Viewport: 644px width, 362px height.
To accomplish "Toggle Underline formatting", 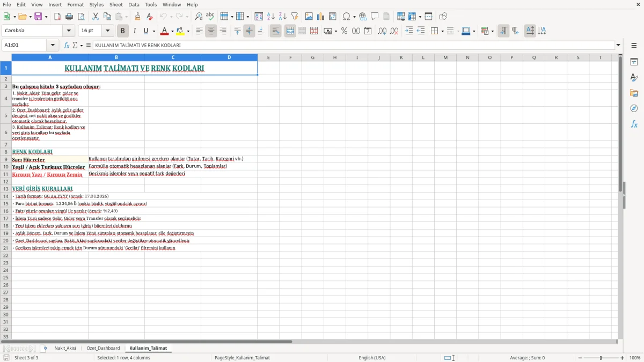I will point(145,31).
